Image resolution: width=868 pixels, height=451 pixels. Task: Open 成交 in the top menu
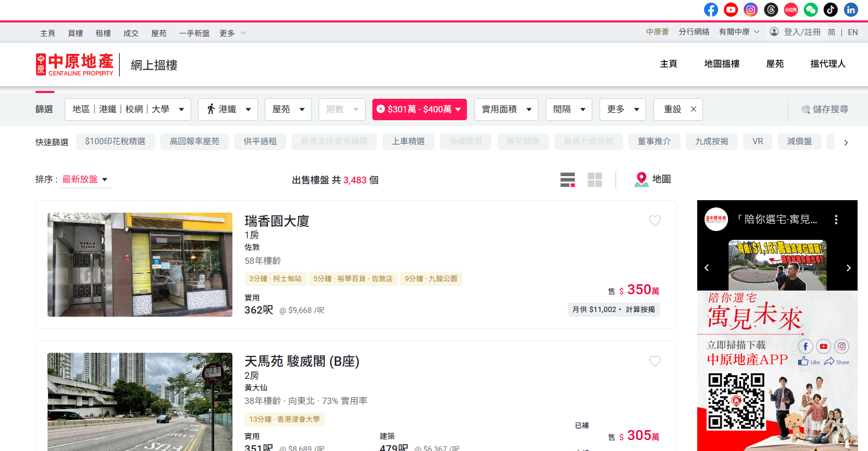131,33
